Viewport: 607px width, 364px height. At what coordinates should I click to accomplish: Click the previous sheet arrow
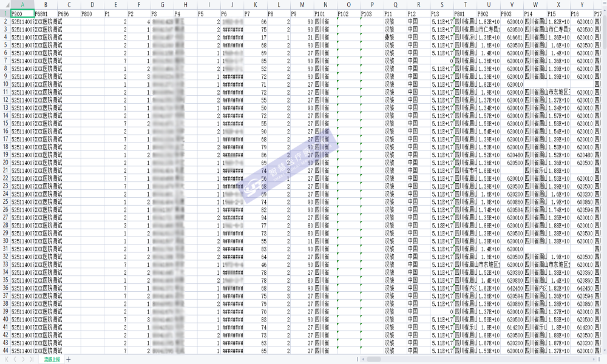click(x=15, y=359)
